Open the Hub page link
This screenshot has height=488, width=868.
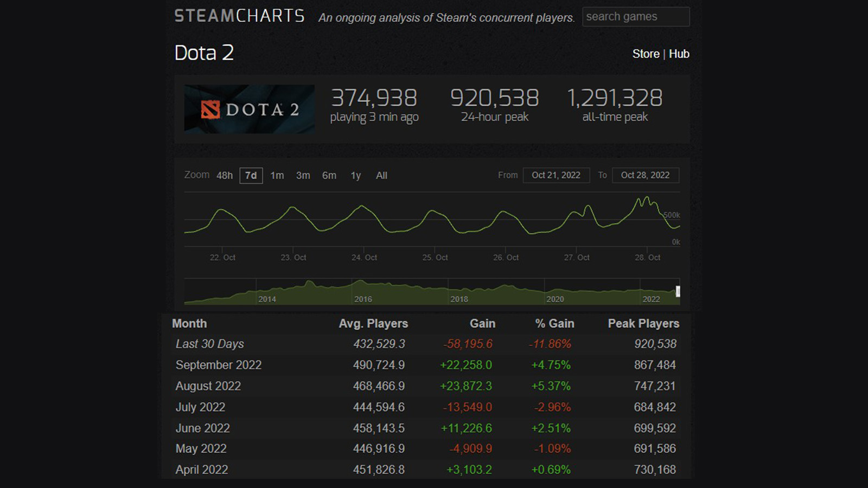pyautogui.click(x=679, y=54)
